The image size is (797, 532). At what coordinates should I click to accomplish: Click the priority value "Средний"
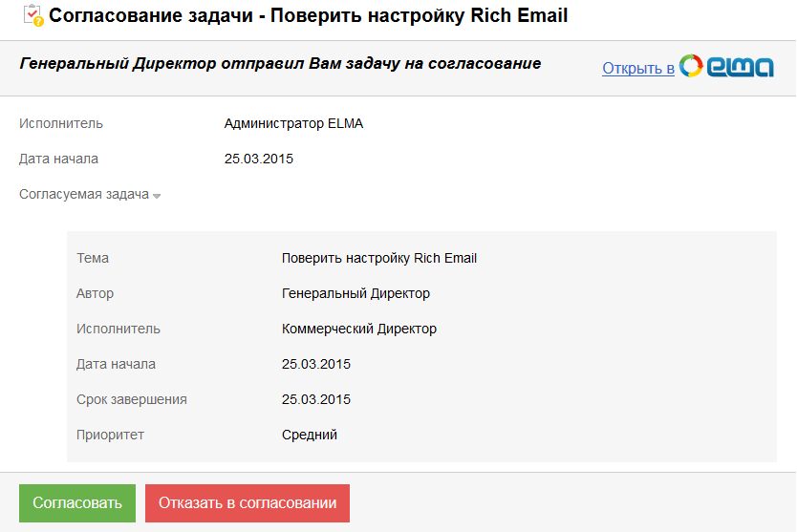coord(310,435)
